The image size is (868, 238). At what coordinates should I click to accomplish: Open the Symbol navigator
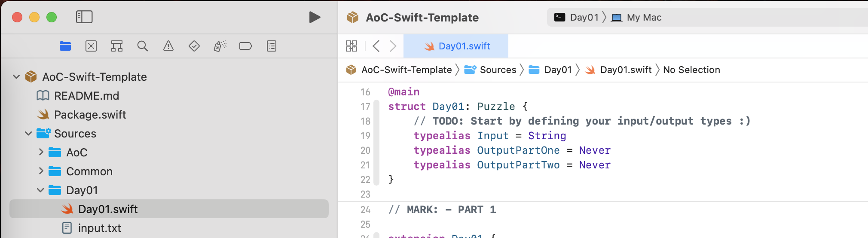117,46
